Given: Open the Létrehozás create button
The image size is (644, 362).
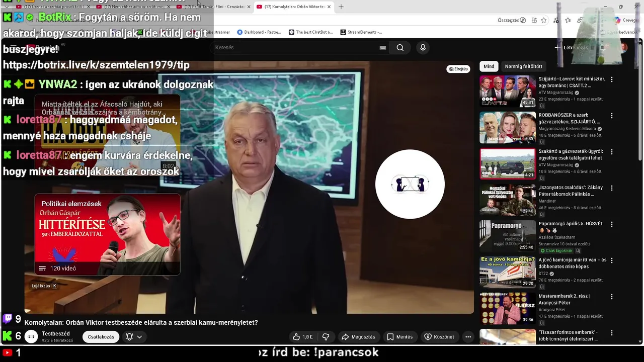Looking at the screenshot, I should click(x=571, y=47).
